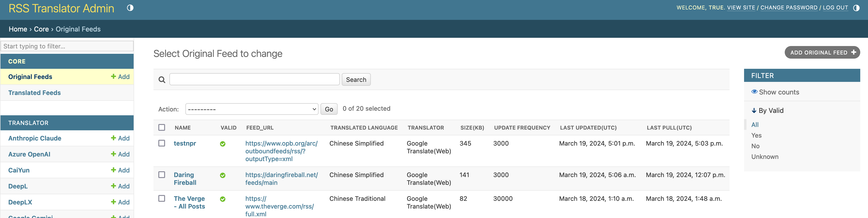Sort by the Size(KB) column header
Viewport: 868px width, 218px height.
(472, 128)
